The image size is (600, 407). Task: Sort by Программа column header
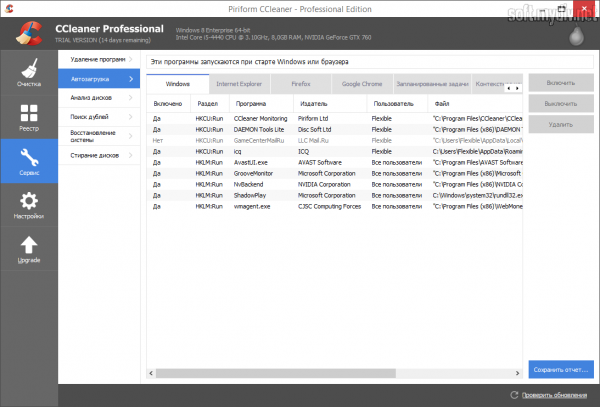261,104
